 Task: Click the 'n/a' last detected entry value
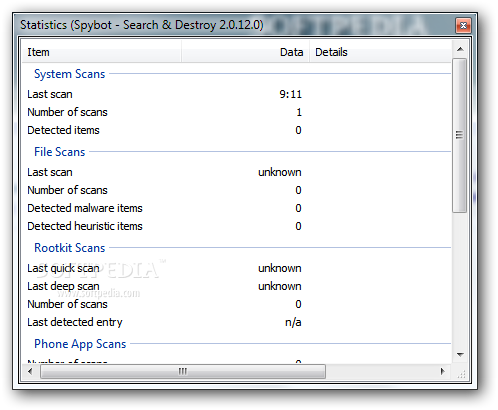point(293,322)
